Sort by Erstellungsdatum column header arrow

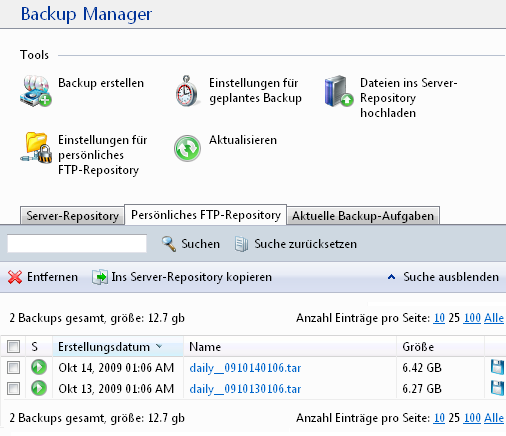(159, 346)
